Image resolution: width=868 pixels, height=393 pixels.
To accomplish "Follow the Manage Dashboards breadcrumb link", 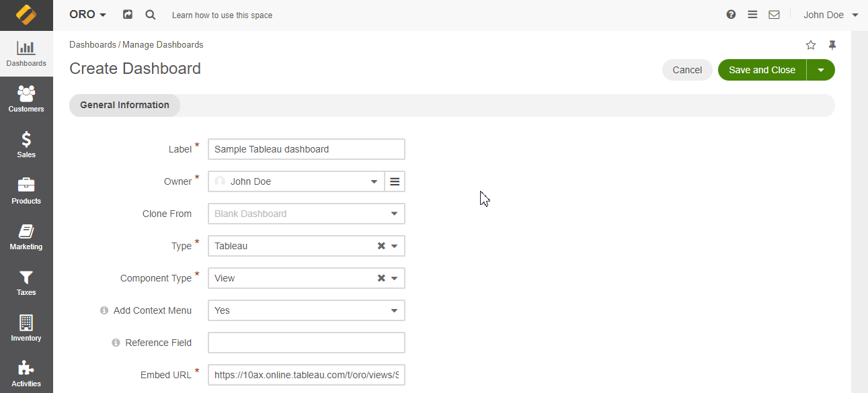I will pyautogui.click(x=163, y=45).
